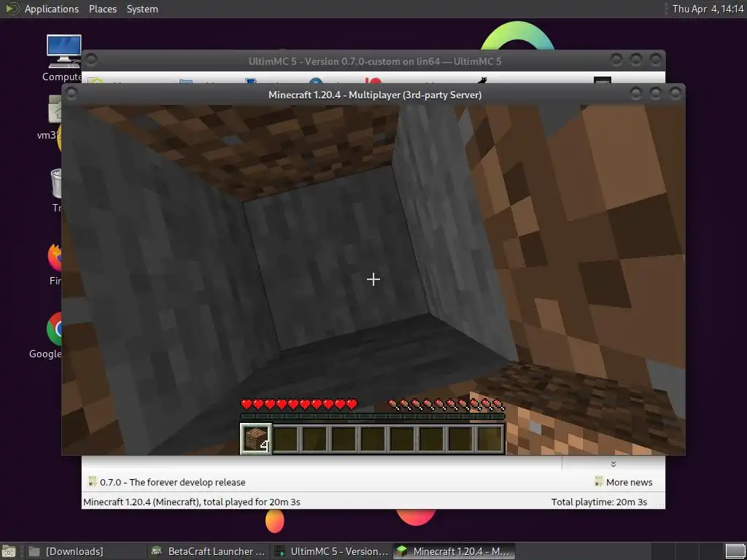Click the Minecraft health hearts bar

(298, 405)
